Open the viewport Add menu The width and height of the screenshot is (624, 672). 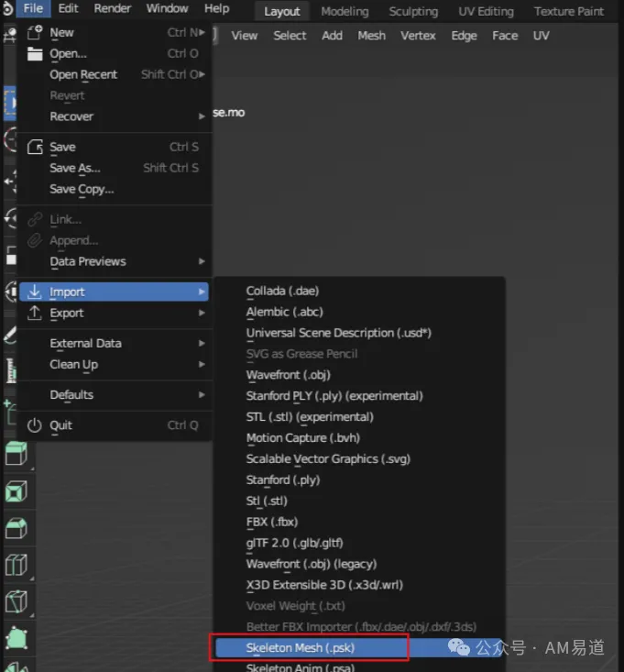pos(332,36)
